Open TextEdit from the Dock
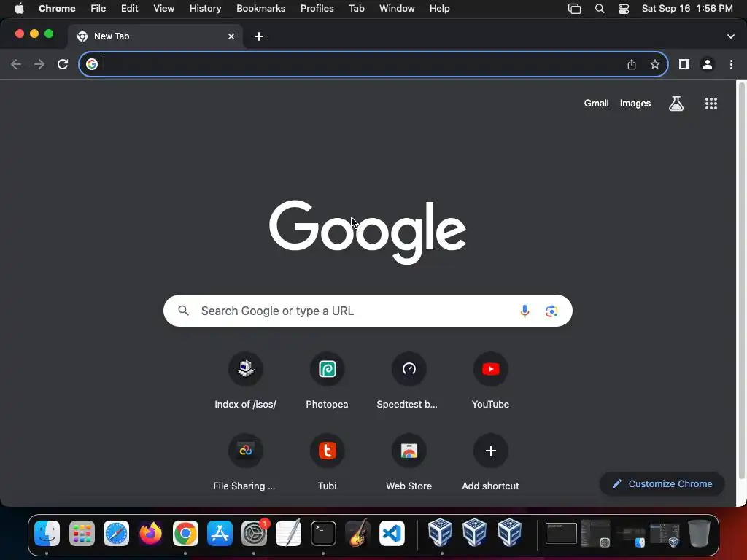Image resolution: width=747 pixels, height=560 pixels. (x=289, y=533)
